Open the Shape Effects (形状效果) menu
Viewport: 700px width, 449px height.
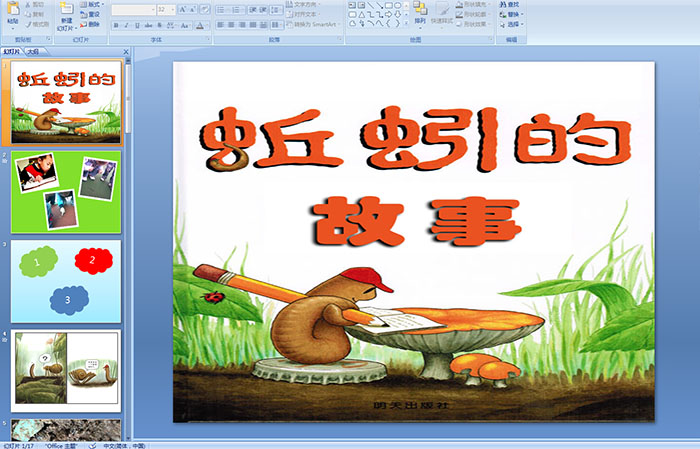point(474,24)
